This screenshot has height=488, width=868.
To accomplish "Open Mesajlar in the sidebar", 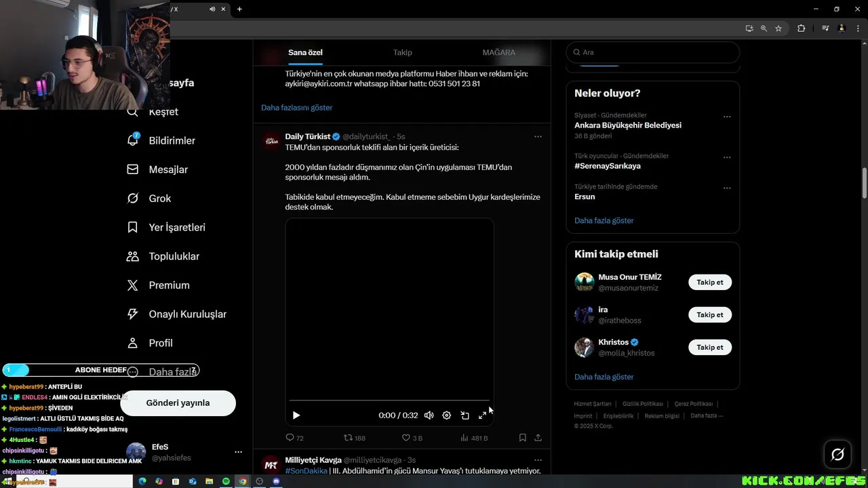I will coord(168,169).
